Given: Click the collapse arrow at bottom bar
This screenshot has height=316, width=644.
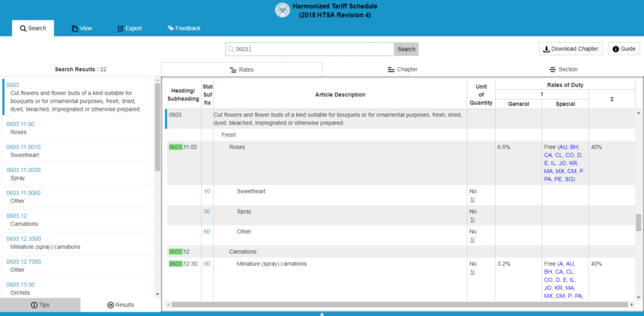Looking at the screenshot, I should click(x=322, y=314).
